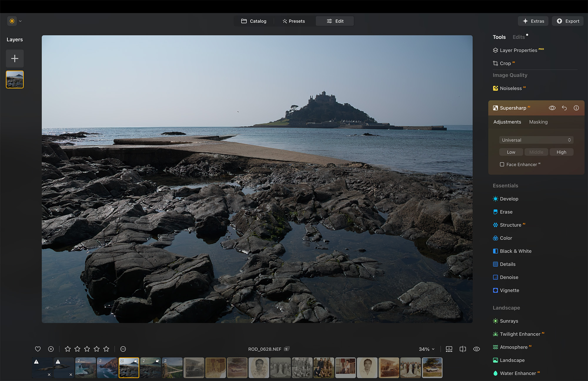Click the Export button
Image resolution: width=588 pixels, height=381 pixels.
click(567, 21)
